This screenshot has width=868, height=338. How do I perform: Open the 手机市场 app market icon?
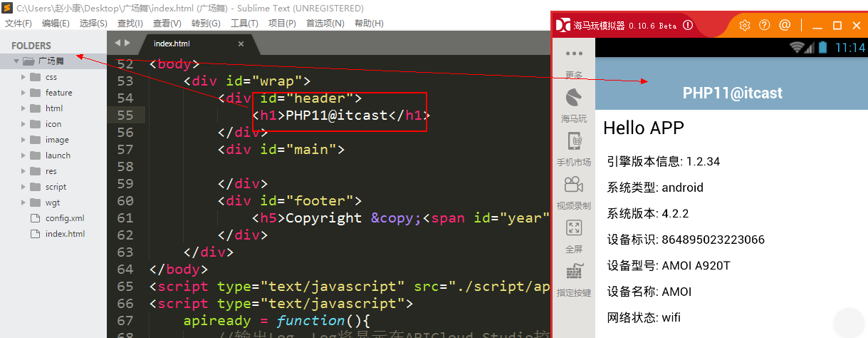573,141
